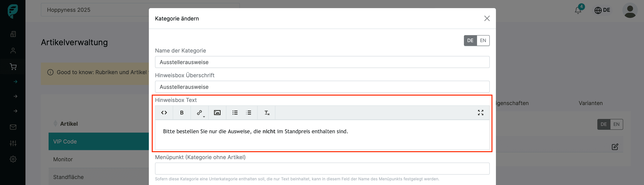Insert a bulleted list
This screenshot has height=185, width=644.
(x=235, y=113)
